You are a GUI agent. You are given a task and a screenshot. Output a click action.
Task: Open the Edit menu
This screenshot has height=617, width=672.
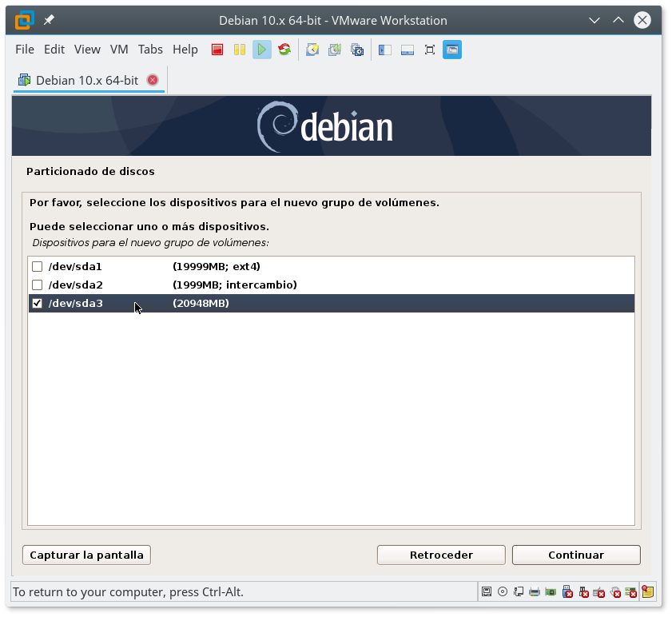coord(54,50)
